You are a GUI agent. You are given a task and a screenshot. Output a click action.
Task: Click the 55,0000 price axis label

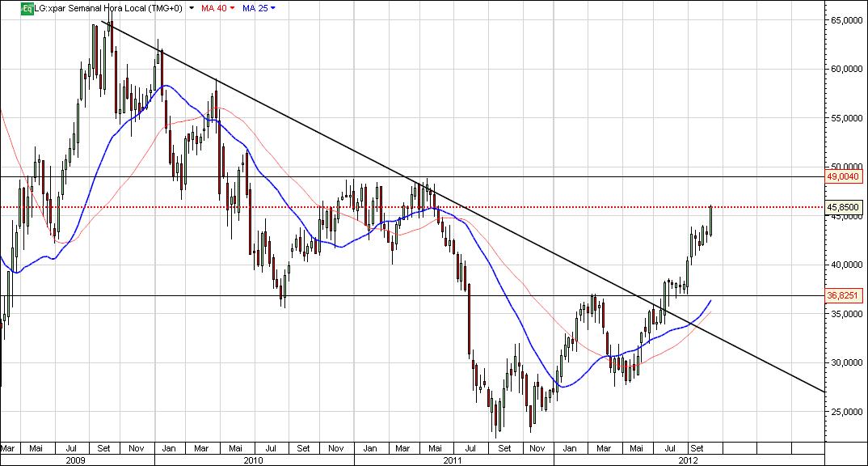(x=846, y=118)
